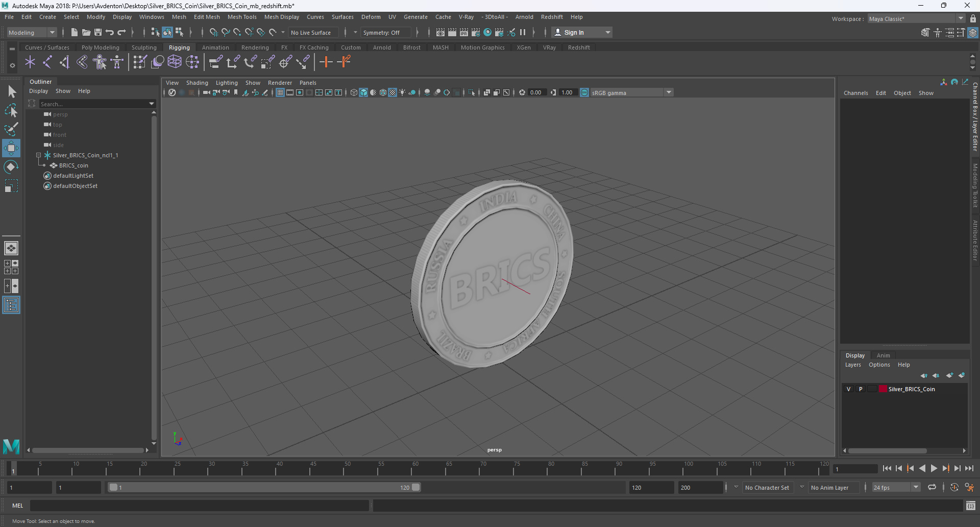Viewport: 980px width, 527px height.
Task: Open the Redshift menu in menu bar
Action: tap(552, 17)
